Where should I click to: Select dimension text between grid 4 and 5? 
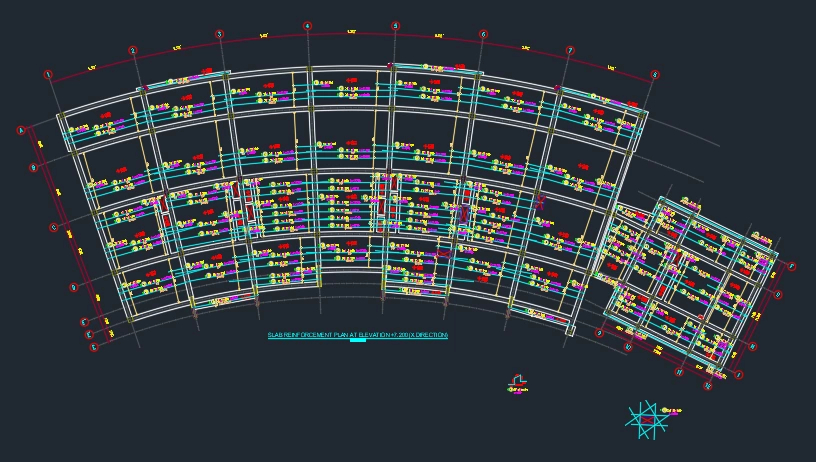pos(351,32)
